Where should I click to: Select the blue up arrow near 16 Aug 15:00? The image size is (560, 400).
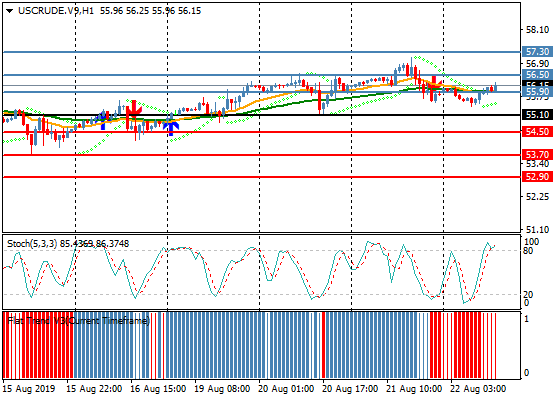click(x=171, y=128)
